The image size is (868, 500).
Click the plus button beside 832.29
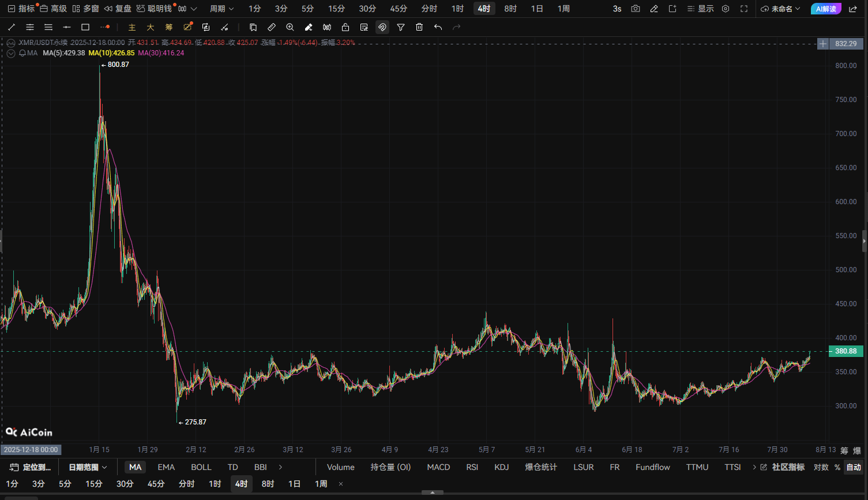point(823,44)
